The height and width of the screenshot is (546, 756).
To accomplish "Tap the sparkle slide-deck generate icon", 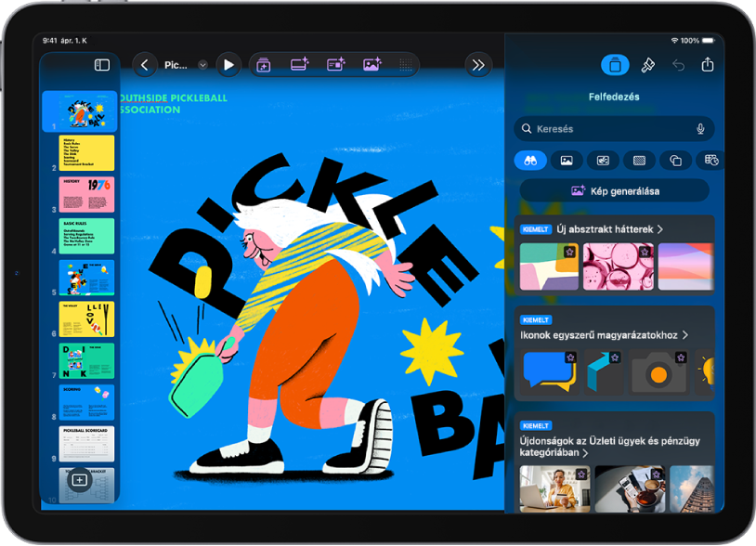I will pos(263,65).
